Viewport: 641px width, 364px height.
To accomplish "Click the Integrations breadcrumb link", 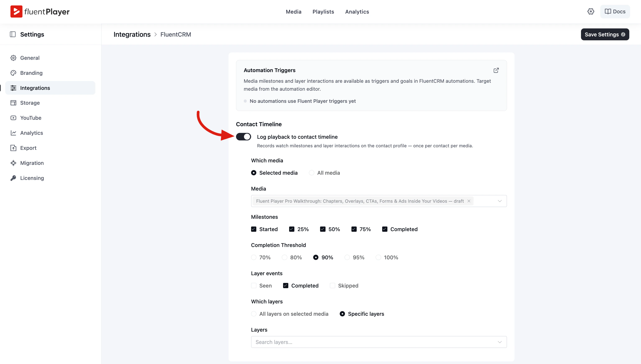I will tap(132, 34).
